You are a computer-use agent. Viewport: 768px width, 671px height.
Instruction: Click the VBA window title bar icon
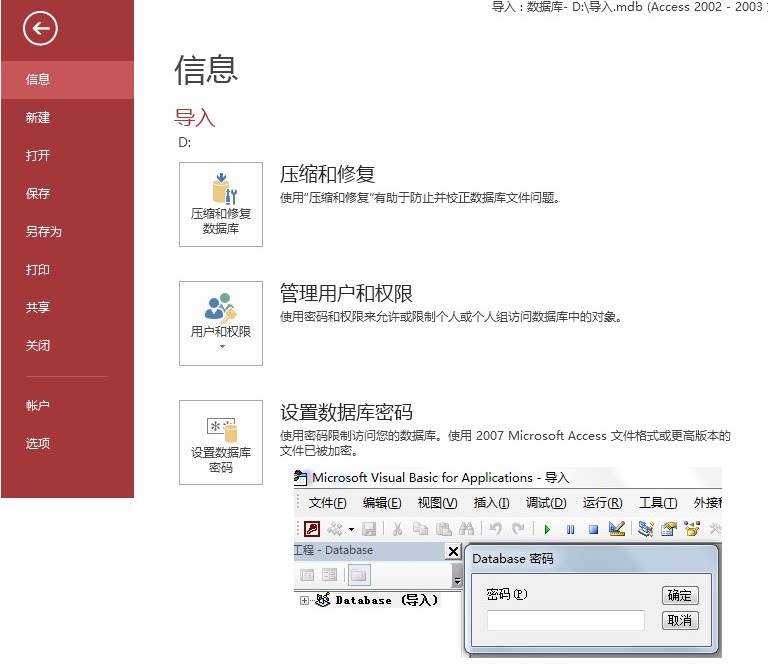(301, 478)
